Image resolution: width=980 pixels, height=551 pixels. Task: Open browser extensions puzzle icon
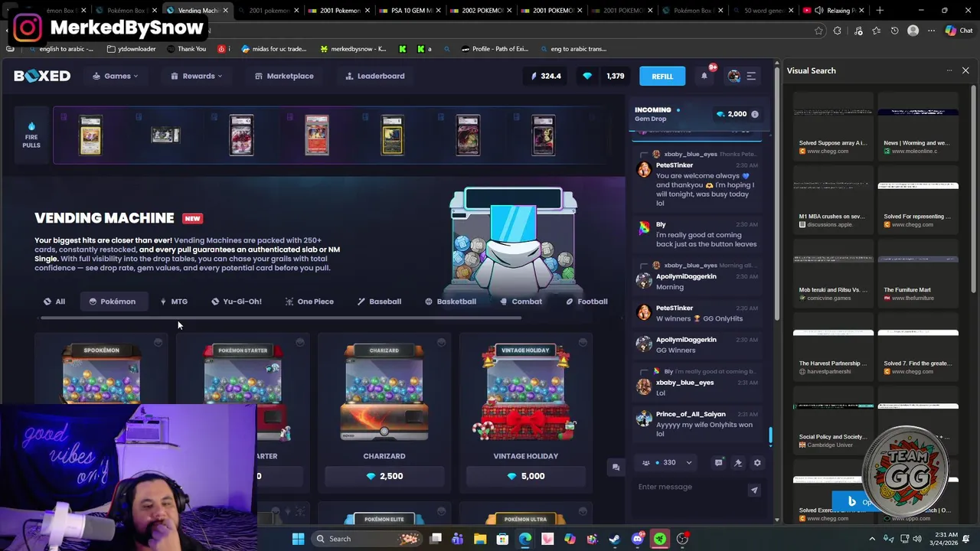[x=838, y=31]
